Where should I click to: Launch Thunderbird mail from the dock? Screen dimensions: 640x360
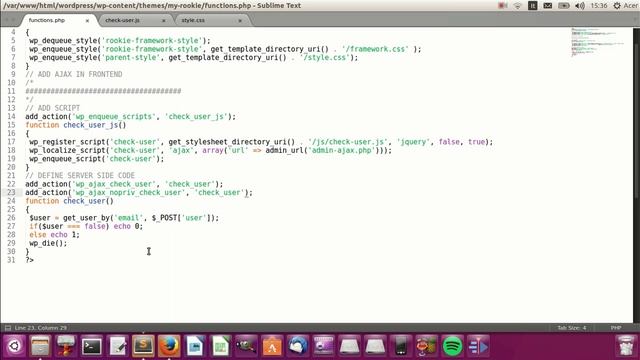[x=298, y=347]
